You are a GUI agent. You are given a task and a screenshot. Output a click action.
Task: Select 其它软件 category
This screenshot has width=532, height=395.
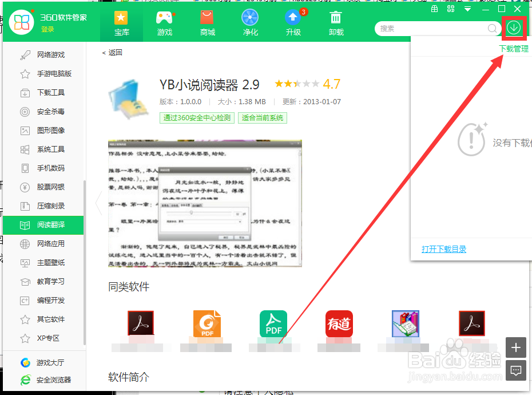pyautogui.click(x=43, y=319)
